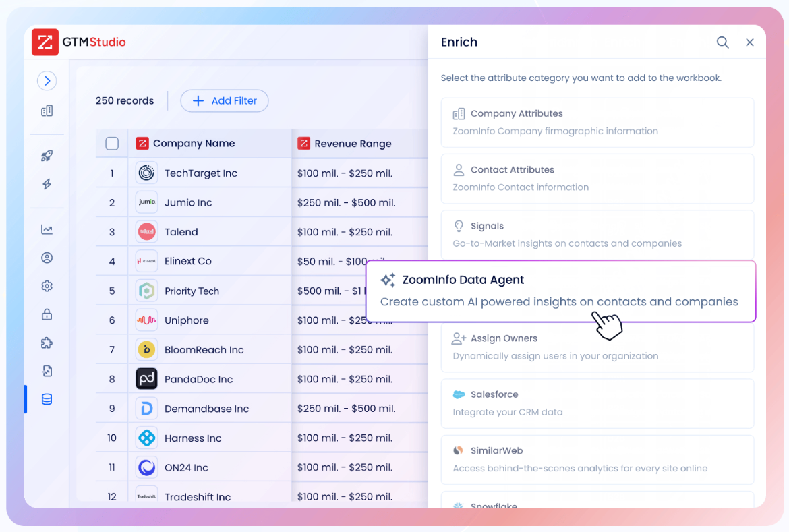Select the lightning bolt icon in sidebar
Viewport: 789px width, 532px height.
pyautogui.click(x=47, y=184)
